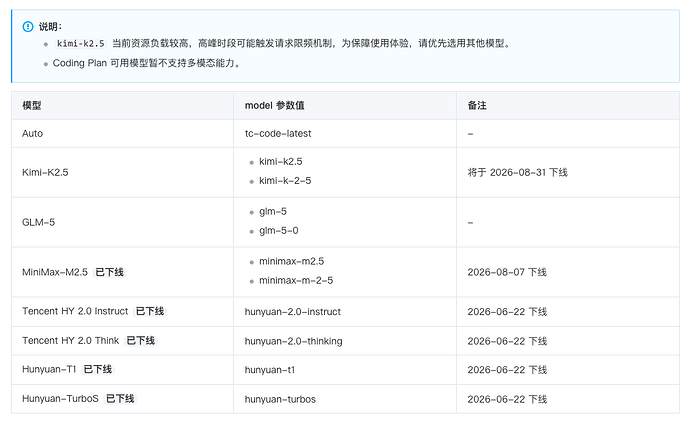Click the 已下线 tag next to Tencent HY 2.0 Instruct
The width and height of the screenshot is (690, 421).
tap(150, 311)
